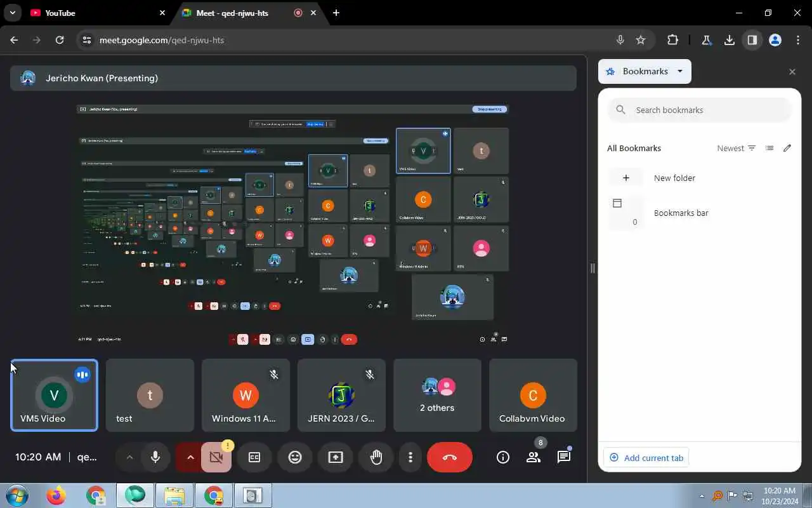Open chat with everyone icon
This screenshot has height=508, width=812.
pos(564,457)
